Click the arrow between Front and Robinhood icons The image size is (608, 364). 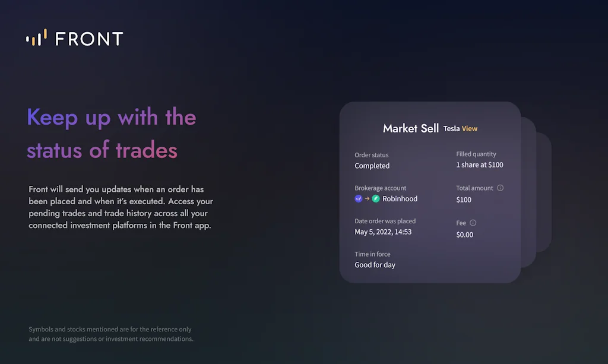(x=366, y=199)
